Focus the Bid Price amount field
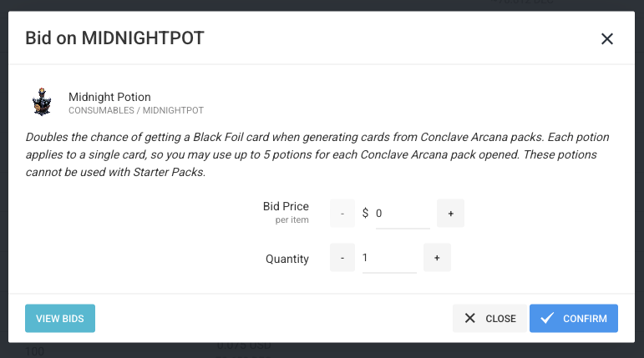The image size is (644, 358). (x=403, y=214)
